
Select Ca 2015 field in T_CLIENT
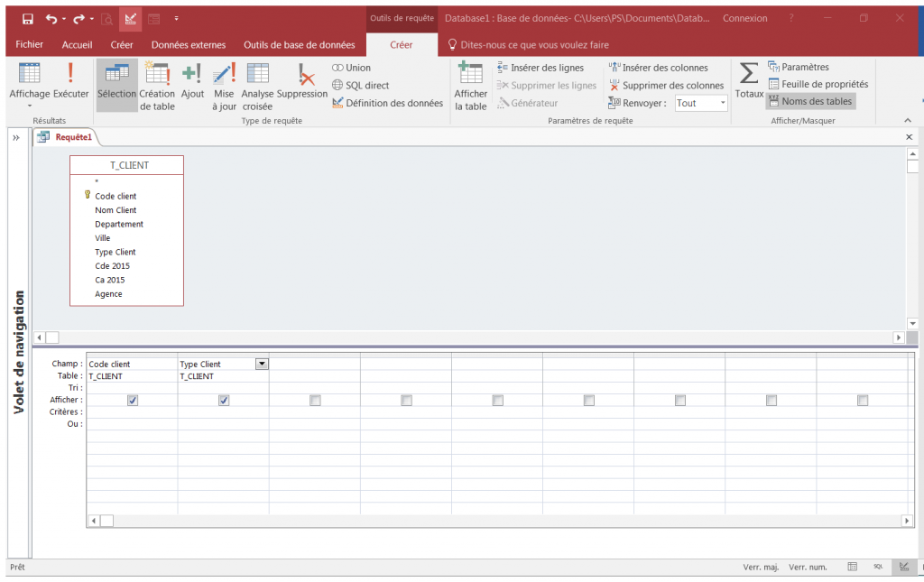coord(109,280)
